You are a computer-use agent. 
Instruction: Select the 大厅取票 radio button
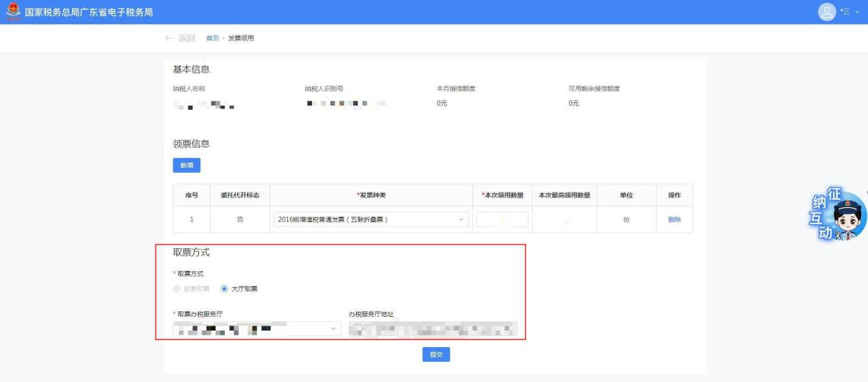point(224,289)
